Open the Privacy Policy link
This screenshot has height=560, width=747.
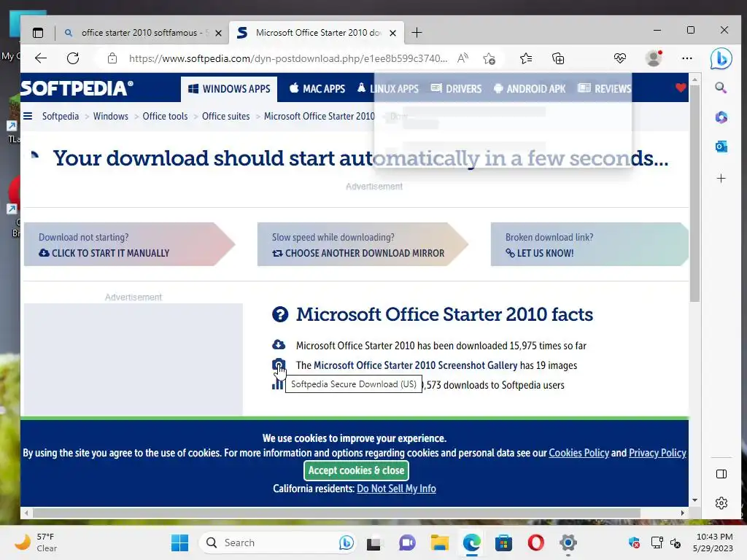[x=657, y=453]
